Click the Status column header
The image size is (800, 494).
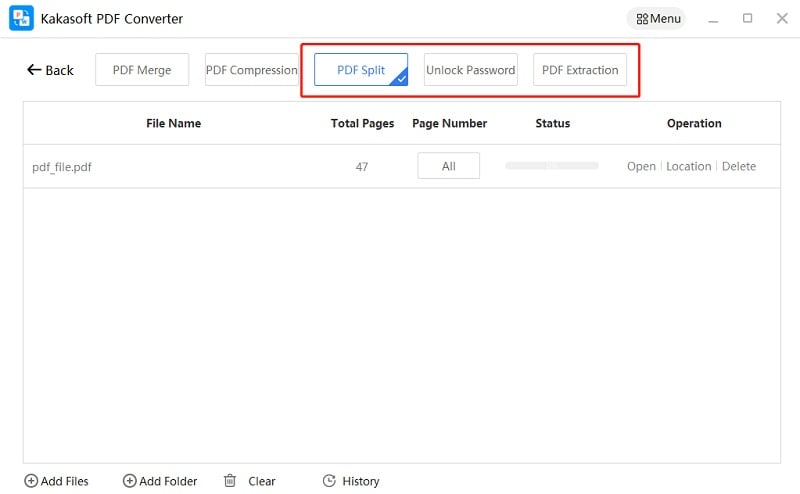pyautogui.click(x=553, y=124)
